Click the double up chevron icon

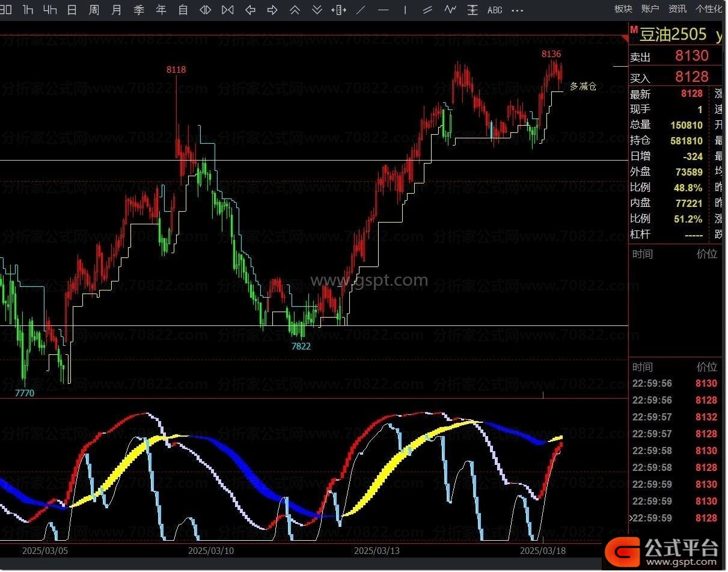[295, 9]
